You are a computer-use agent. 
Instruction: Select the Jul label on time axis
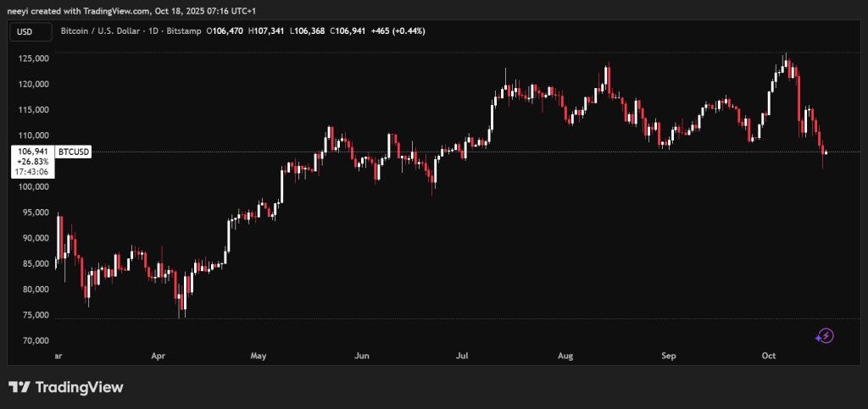pyautogui.click(x=463, y=356)
